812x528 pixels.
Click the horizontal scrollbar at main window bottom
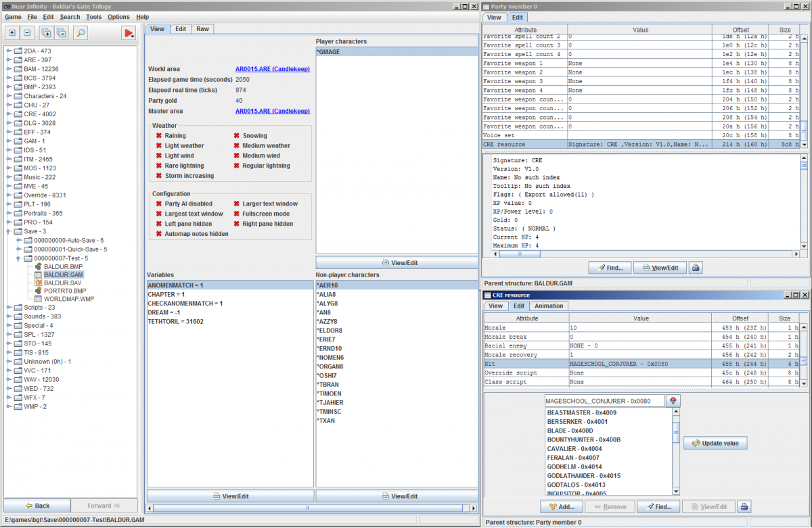pyautogui.click(x=311, y=508)
